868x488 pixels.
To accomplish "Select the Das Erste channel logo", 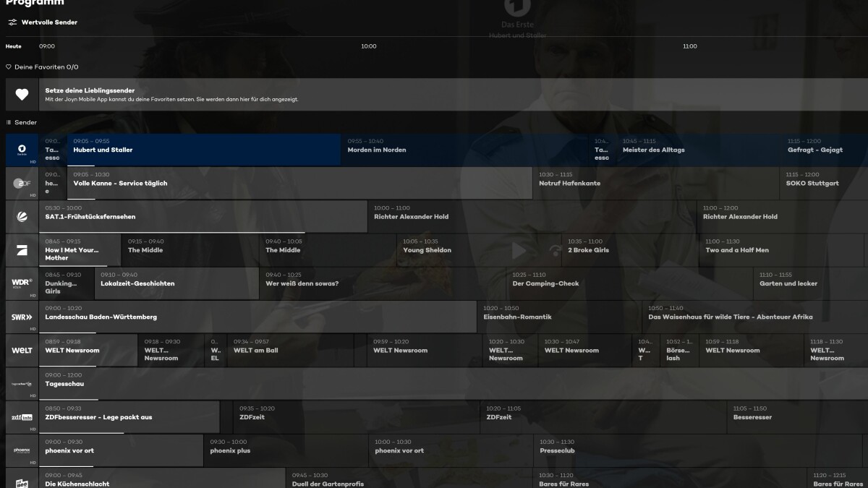I will click(x=22, y=150).
